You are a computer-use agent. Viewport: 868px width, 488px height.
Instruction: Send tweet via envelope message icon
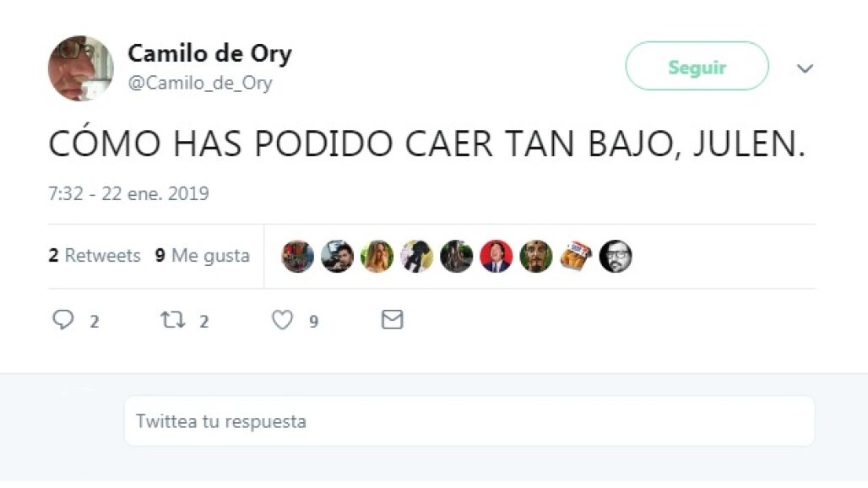tap(392, 320)
